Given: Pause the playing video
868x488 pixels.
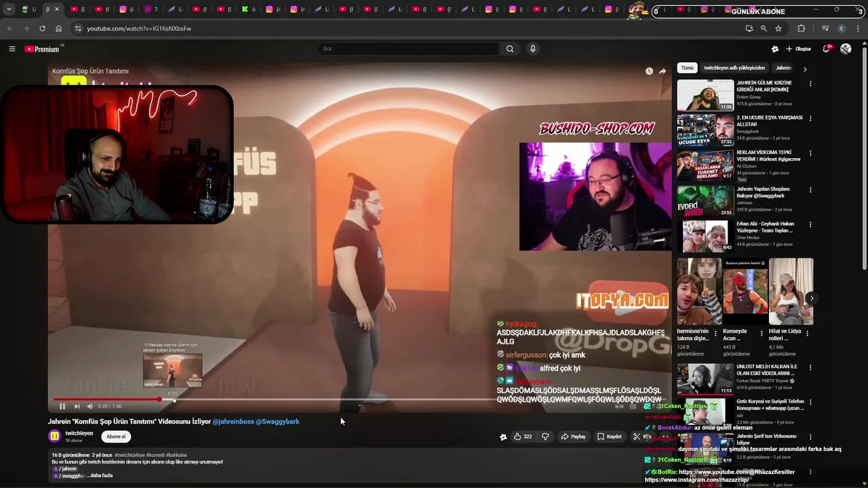Looking at the screenshot, I should 62,406.
